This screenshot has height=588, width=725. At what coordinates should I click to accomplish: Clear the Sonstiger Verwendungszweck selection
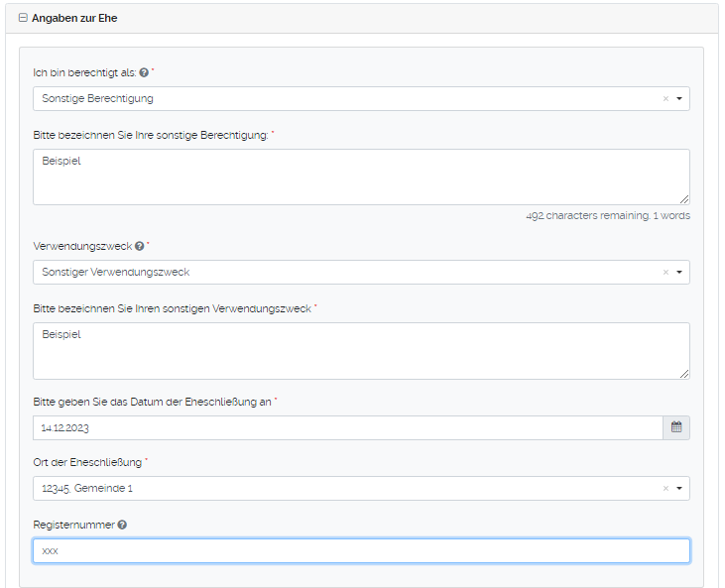pyautogui.click(x=665, y=273)
